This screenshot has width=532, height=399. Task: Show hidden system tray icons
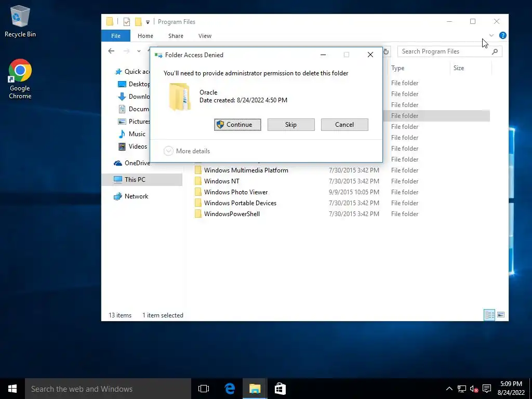[x=449, y=389]
